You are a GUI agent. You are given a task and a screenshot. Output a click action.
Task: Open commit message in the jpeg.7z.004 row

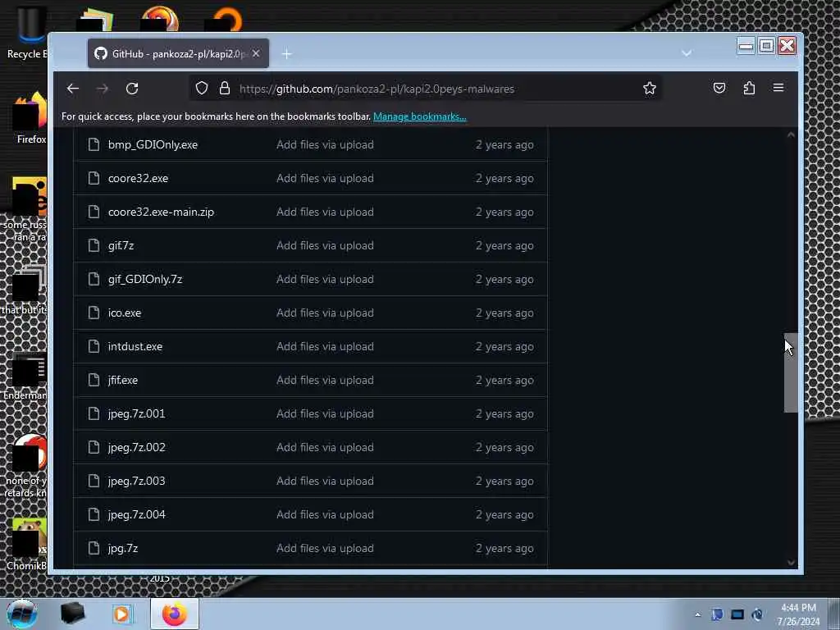pyautogui.click(x=325, y=515)
